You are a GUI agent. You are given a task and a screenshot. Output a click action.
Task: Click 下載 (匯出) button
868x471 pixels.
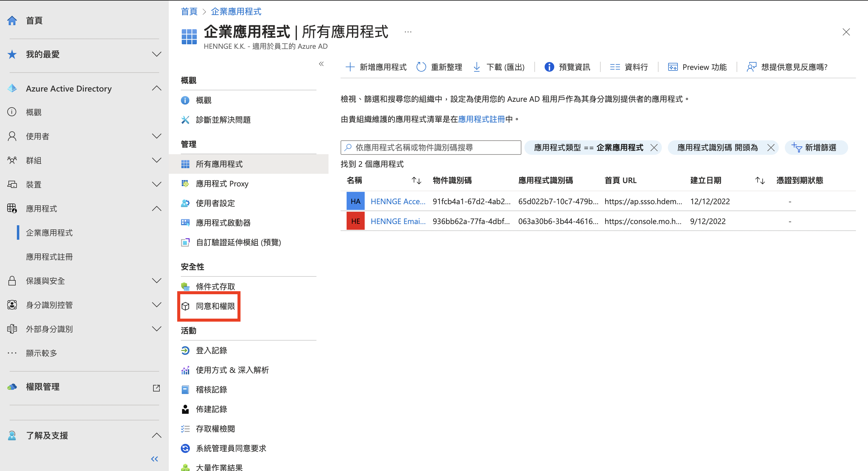pyautogui.click(x=499, y=67)
